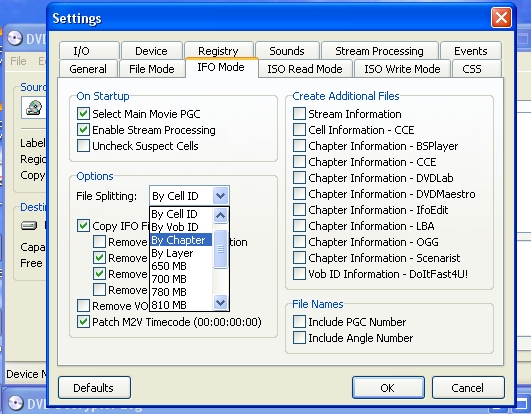Screen dimensions: 531x414
Task: Toggle Include PGC Number checkbox
Action: tap(299, 322)
